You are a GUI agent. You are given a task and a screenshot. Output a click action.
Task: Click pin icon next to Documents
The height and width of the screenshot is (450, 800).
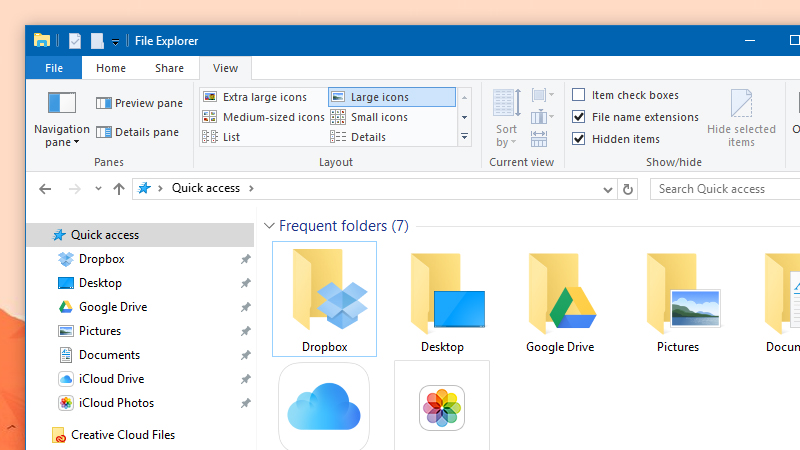(245, 355)
